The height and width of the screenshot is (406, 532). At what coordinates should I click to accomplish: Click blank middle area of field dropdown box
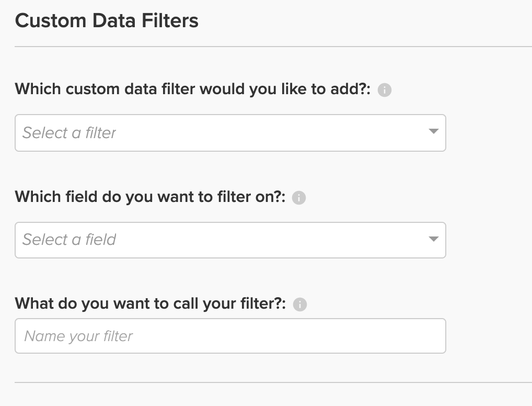coord(271,240)
